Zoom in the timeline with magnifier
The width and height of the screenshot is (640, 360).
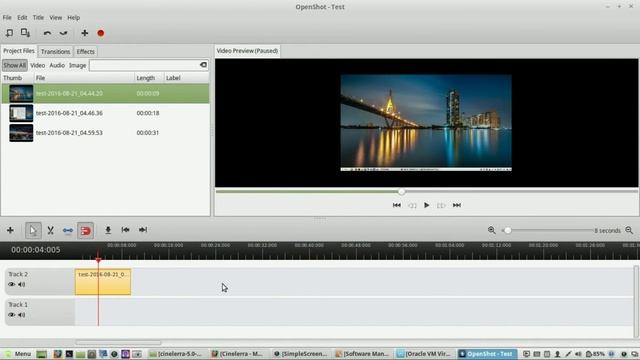click(x=491, y=230)
